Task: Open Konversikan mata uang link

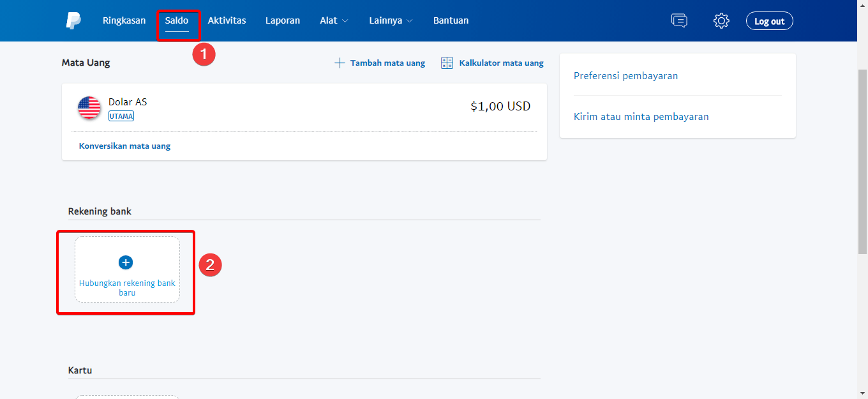Action: (124, 146)
